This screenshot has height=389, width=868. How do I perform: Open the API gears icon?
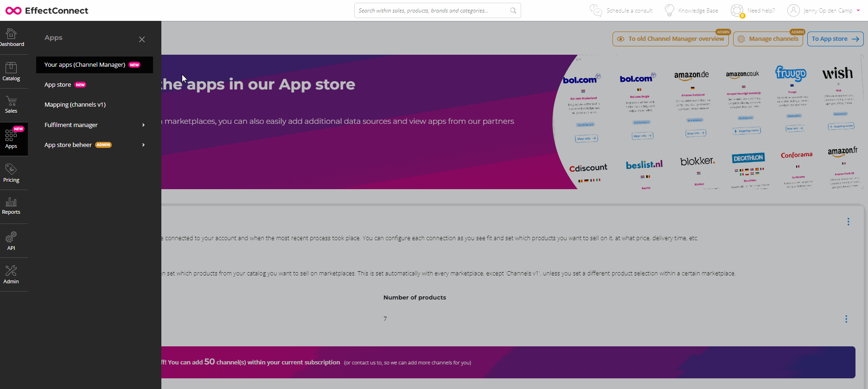pyautogui.click(x=11, y=241)
